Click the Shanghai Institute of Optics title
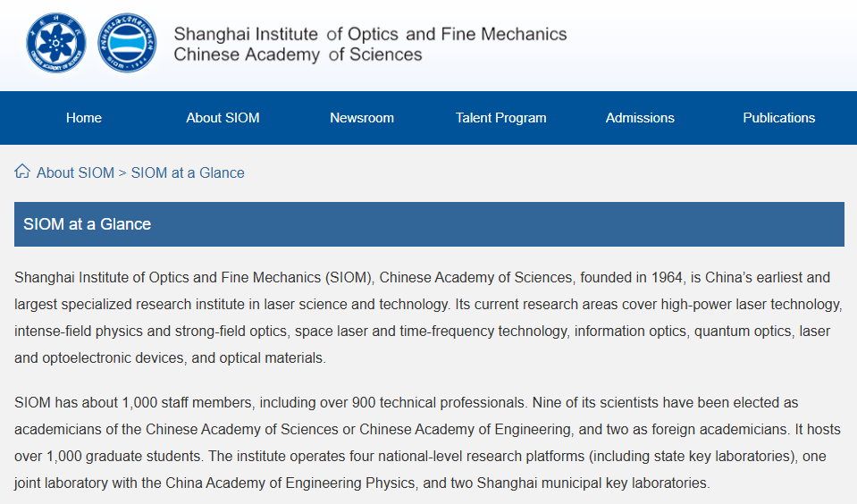Image resolution: width=857 pixels, height=504 pixels. click(370, 34)
